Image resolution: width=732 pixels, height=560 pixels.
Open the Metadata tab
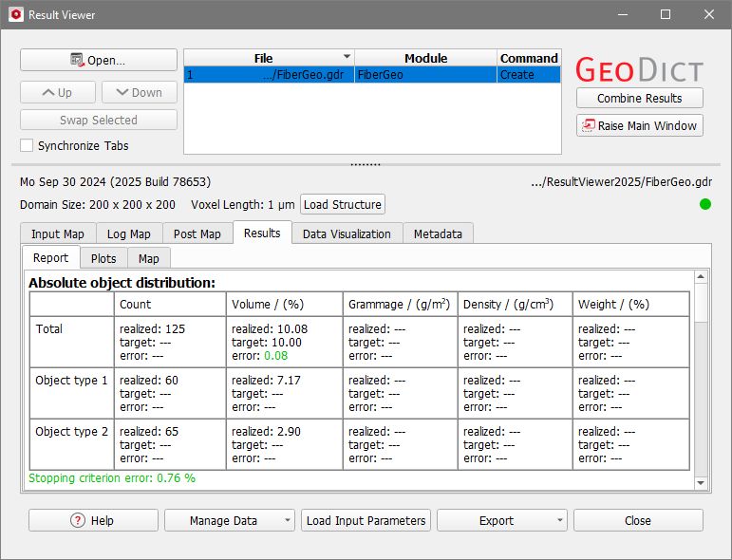tap(438, 233)
